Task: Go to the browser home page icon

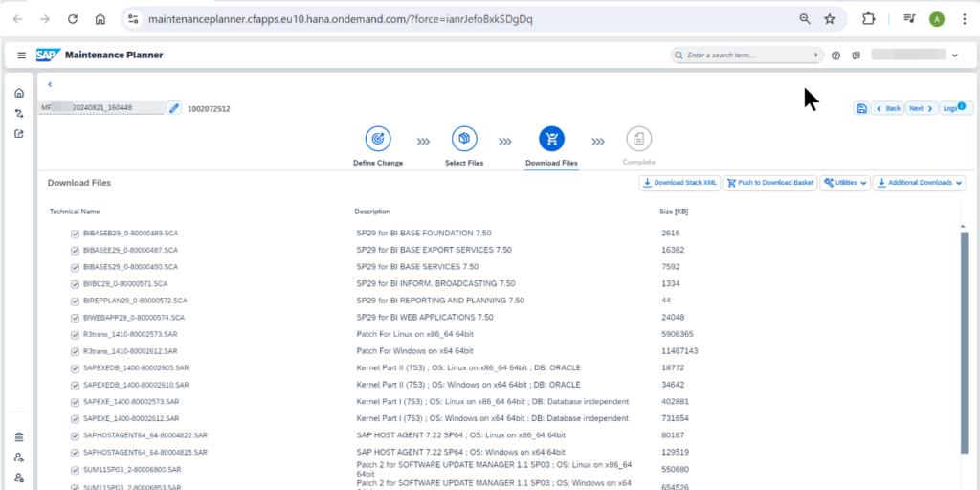Action: pos(100,19)
